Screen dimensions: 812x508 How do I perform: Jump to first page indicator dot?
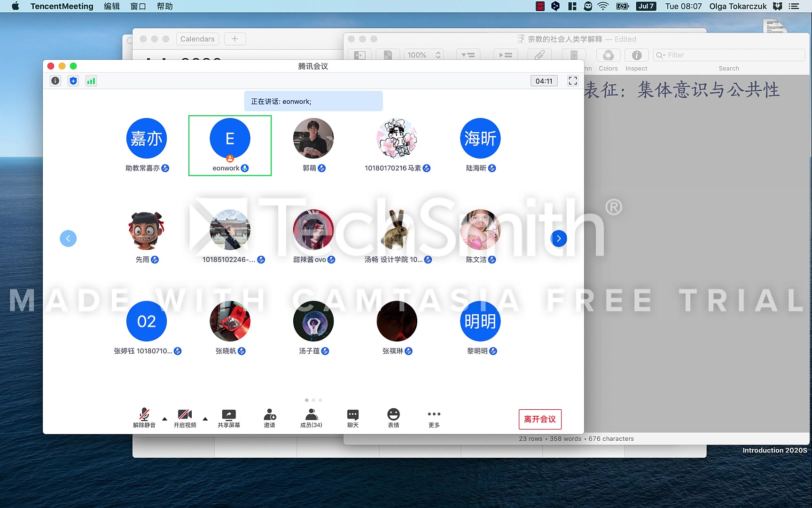pos(307,400)
